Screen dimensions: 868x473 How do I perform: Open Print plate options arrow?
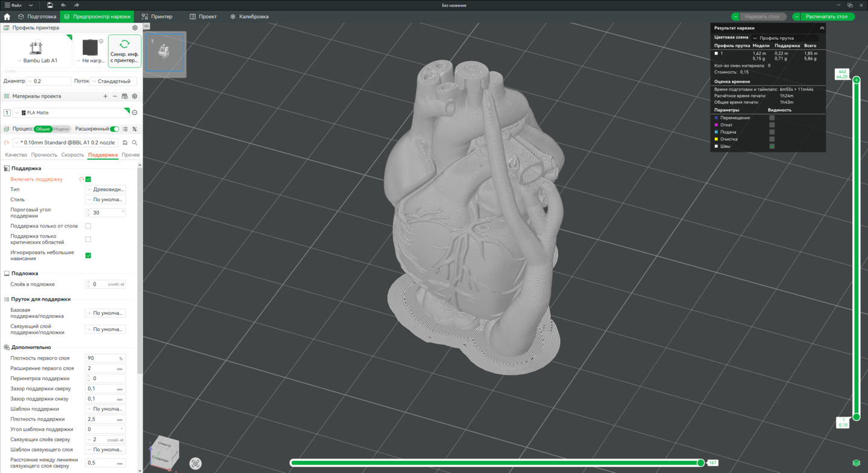point(796,17)
